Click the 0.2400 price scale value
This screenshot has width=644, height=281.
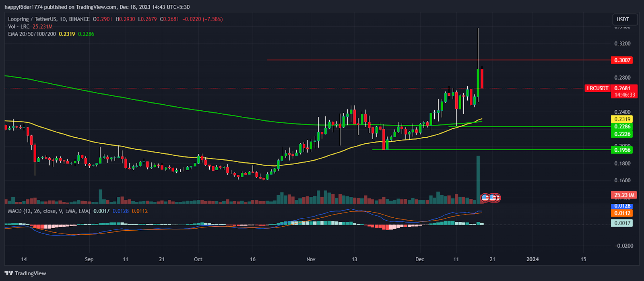click(622, 112)
